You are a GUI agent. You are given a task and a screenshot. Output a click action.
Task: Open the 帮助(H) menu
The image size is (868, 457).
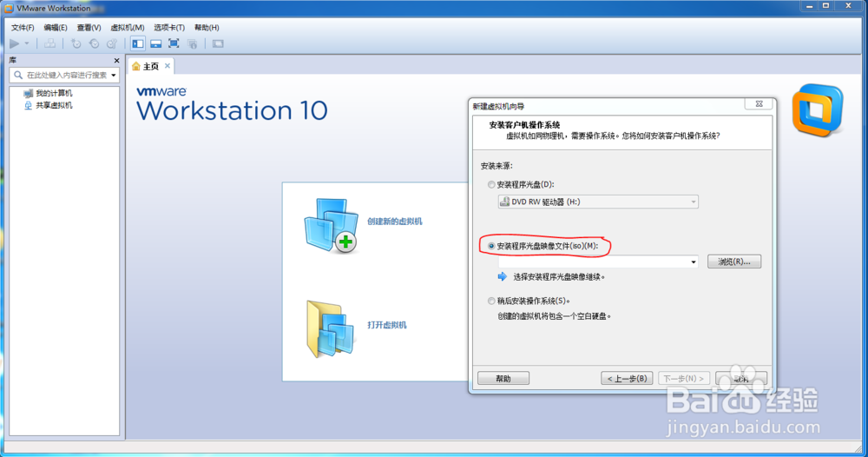(207, 28)
